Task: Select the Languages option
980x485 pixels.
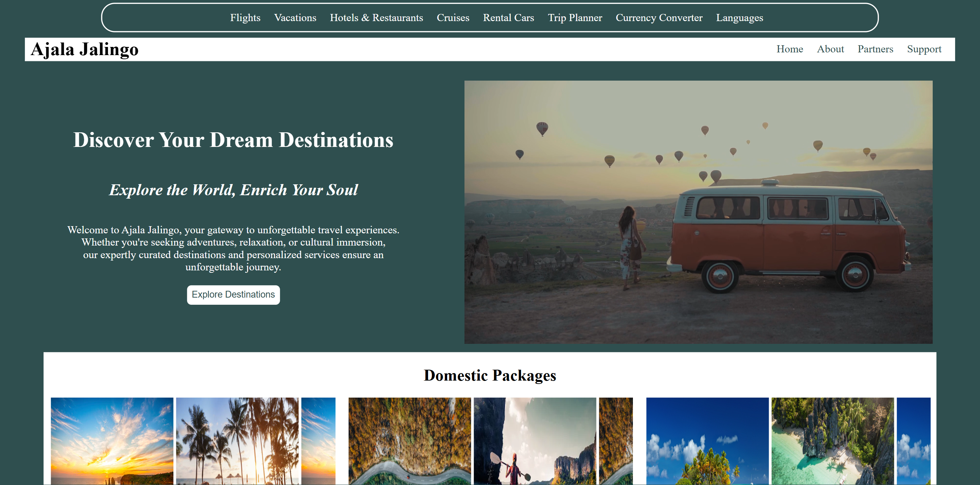Action: coord(739,18)
